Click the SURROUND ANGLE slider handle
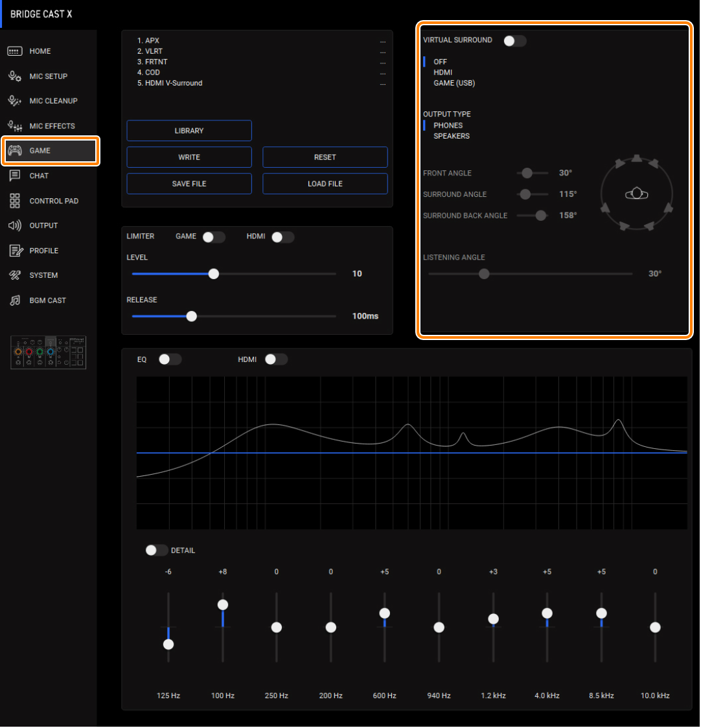701x728 pixels. 525,194
